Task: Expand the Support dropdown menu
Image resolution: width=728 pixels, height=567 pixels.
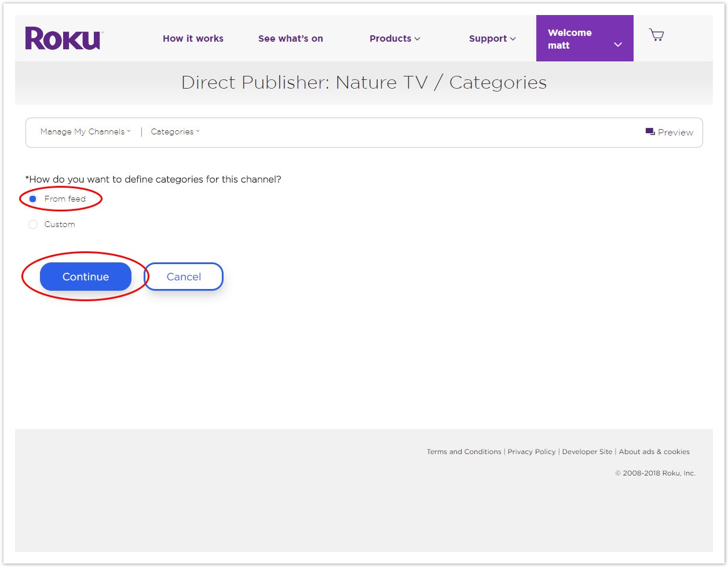Action: tap(492, 39)
